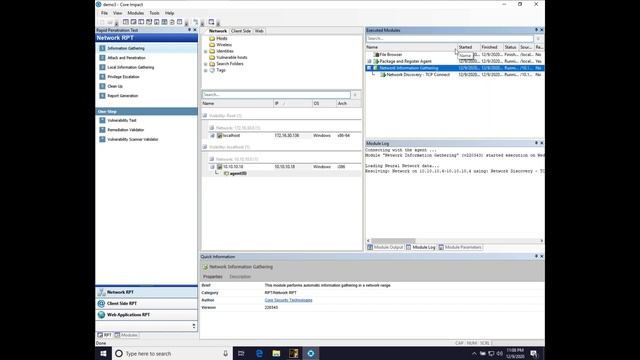Collapse the Visibility: Root group
The width and height of the screenshot is (640, 360).
tap(205, 116)
